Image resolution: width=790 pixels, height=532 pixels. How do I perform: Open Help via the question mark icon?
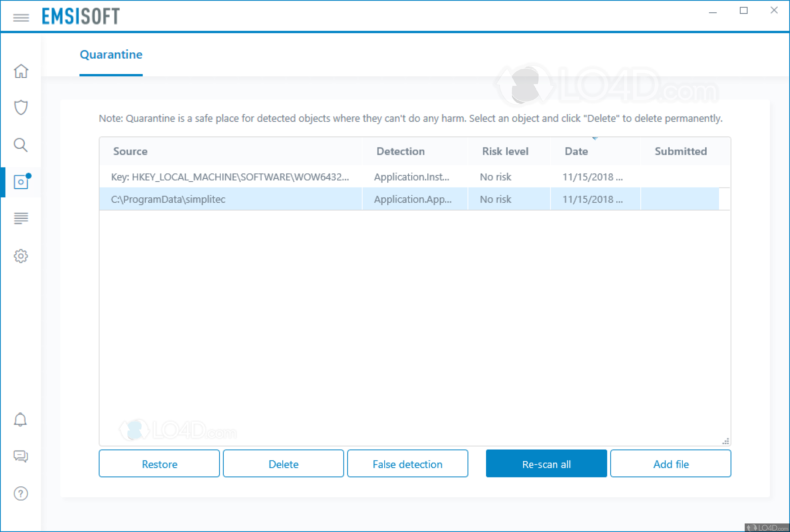point(21,494)
